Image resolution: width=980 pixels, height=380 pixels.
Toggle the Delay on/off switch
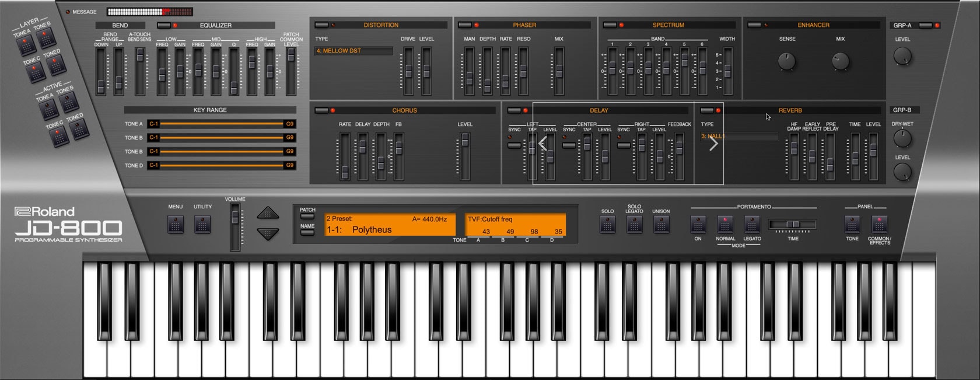[514, 110]
